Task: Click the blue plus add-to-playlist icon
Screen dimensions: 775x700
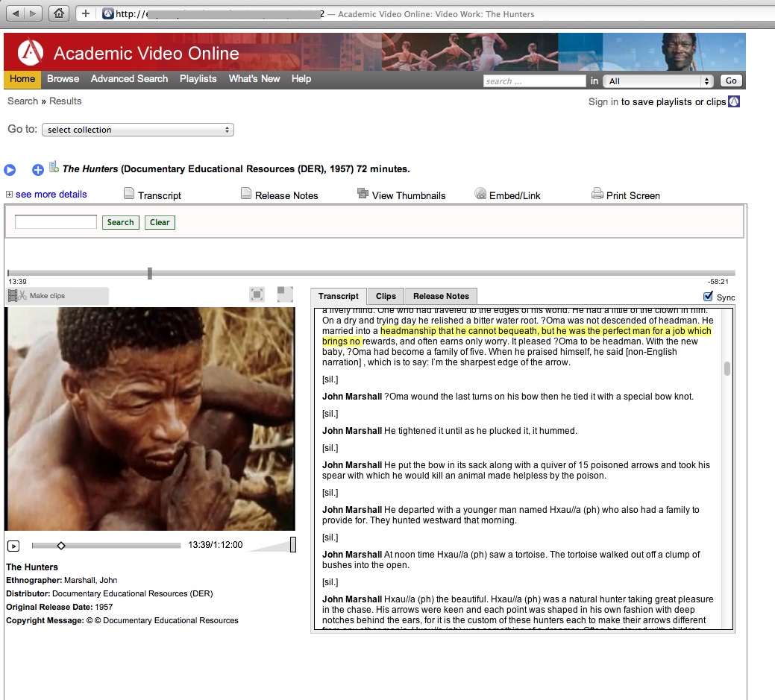Action: [x=38, y=170]
